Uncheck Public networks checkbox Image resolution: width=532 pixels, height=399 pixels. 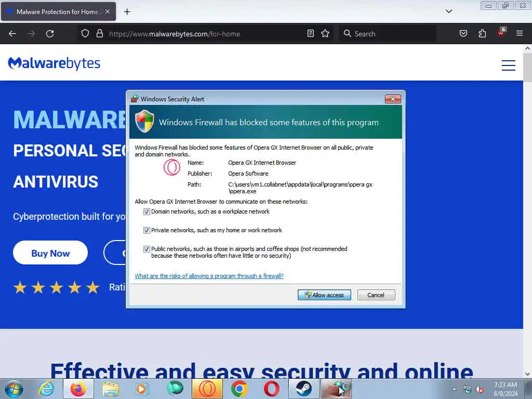[x=147, y=249]
